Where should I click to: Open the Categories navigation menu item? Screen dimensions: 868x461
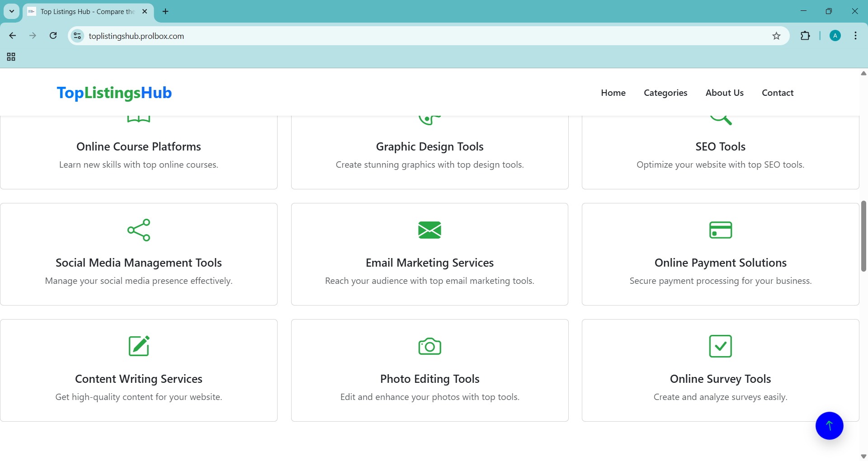[665, 93]
